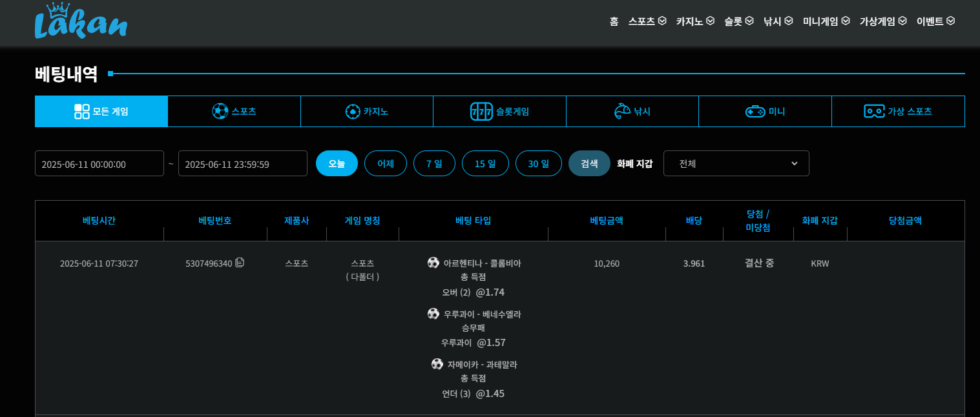Click the start date input field
Viewport: 980px width, 417px height.
point(99,163)
